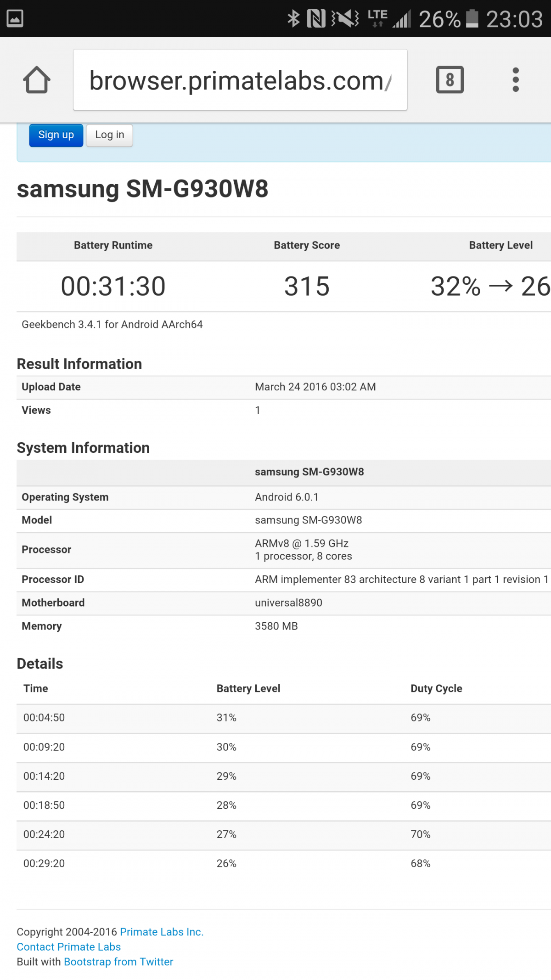Screen dimensions: 551x980
Task: Select the 00:24:20 row in Details
Action: (x=44, y=834)
